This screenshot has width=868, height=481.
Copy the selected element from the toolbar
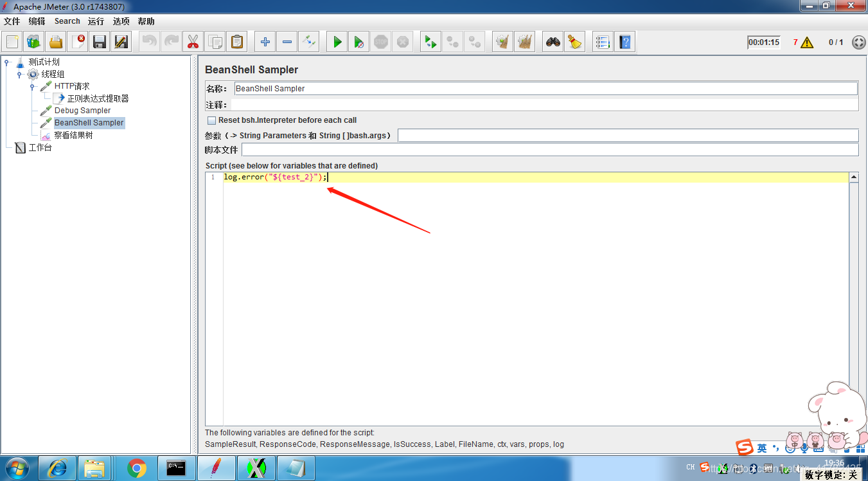(215, 42)
